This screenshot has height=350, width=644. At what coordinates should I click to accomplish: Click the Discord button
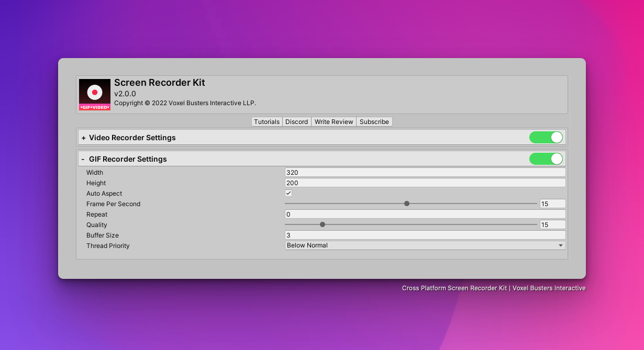[296, 122]
